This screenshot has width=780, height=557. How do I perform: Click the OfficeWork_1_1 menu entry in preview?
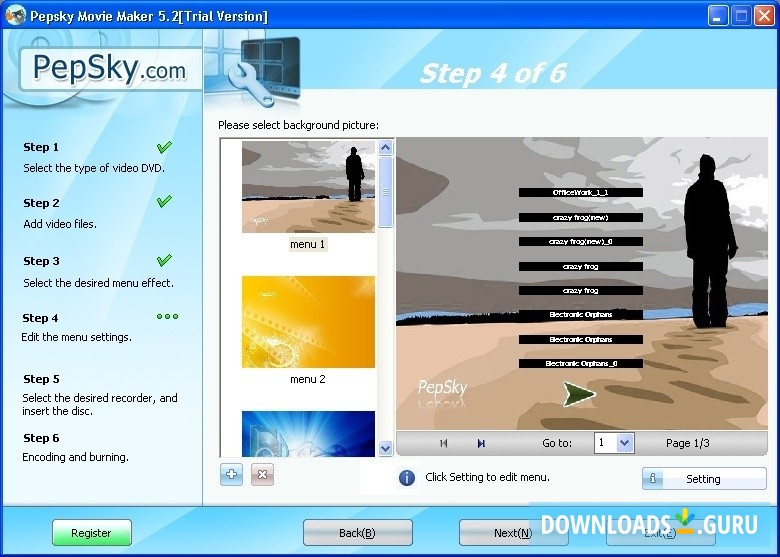581,192
